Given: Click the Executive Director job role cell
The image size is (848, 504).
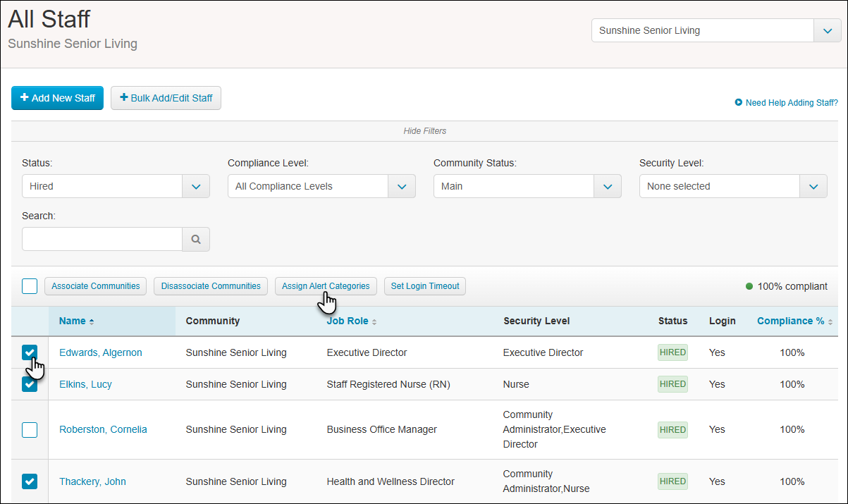Looking at the screenshot, I should [367, 352].
